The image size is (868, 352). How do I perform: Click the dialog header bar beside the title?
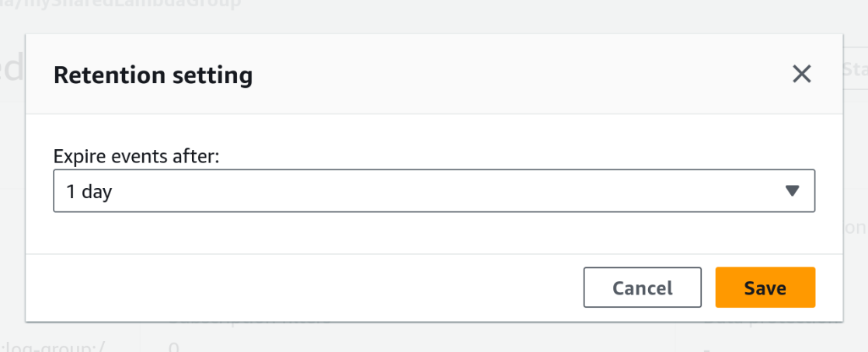505,75
